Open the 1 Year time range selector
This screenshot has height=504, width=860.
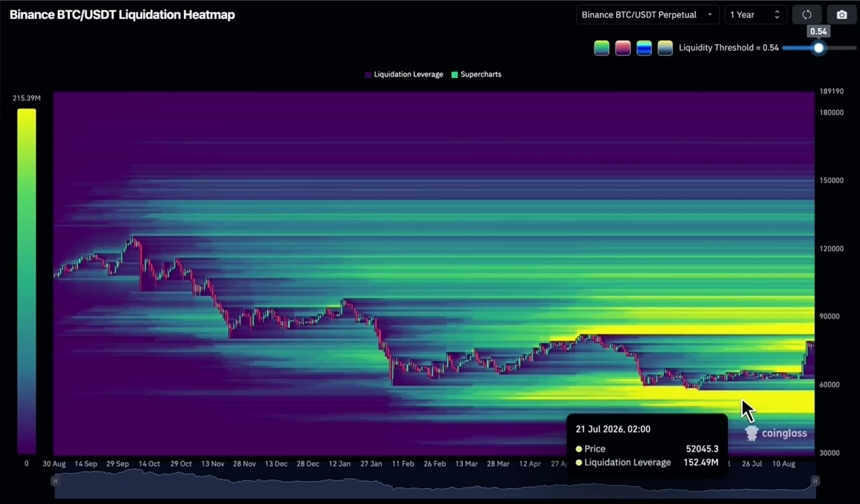click(755, 15)
